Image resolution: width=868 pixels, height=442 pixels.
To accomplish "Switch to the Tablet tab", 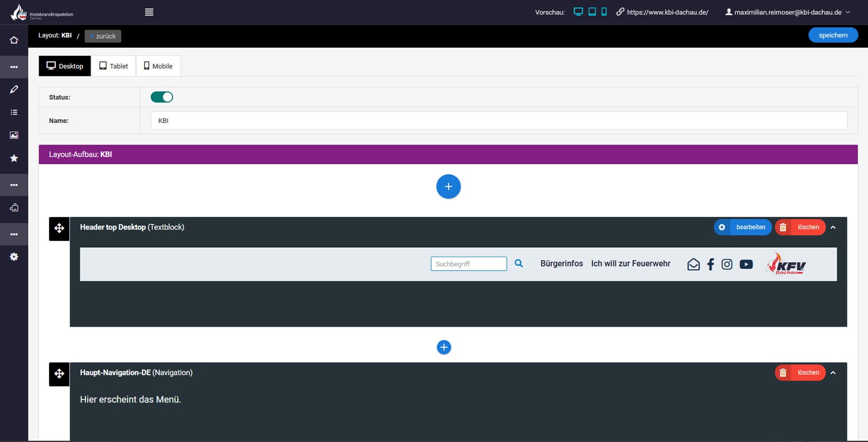I will click(x=113, y=66).
